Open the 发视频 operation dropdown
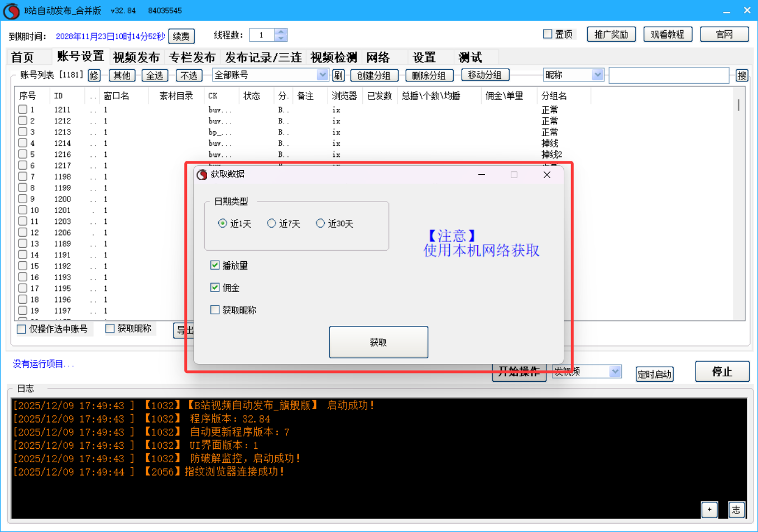This screenshot has height=532, width=758. click(x=615, y=371)
